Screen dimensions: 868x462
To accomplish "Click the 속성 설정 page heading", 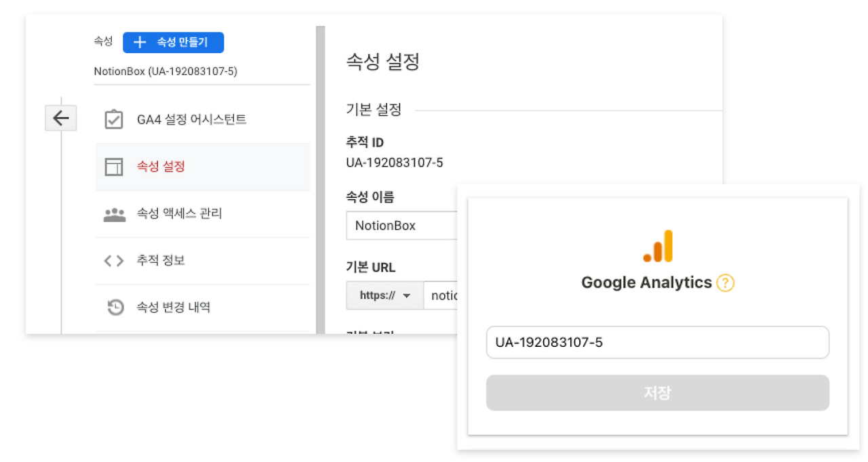I will (x=382, y=62).
